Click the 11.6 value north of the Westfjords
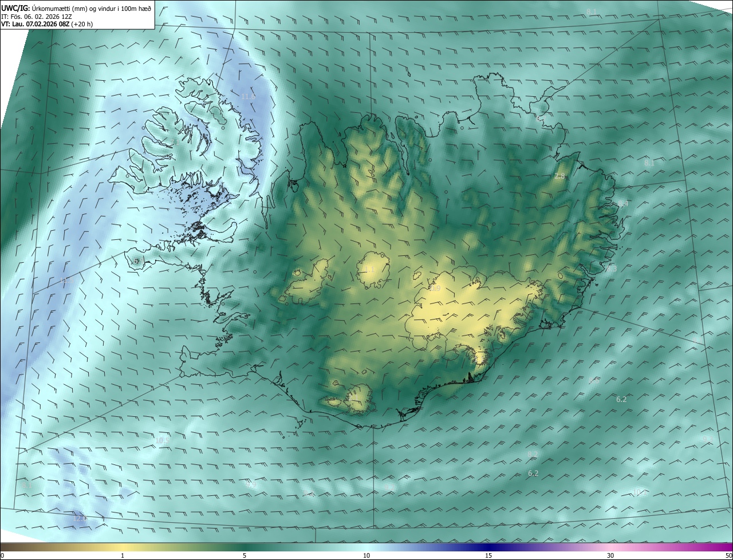Screen dimensions: 733x560 [x=248, y=97]
